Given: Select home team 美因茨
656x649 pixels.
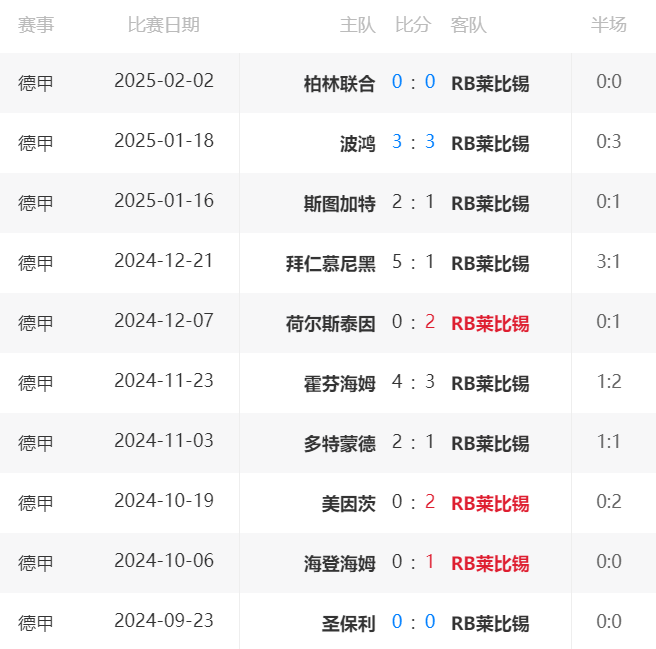Looking at the screenshot, I should coord(348,503).
